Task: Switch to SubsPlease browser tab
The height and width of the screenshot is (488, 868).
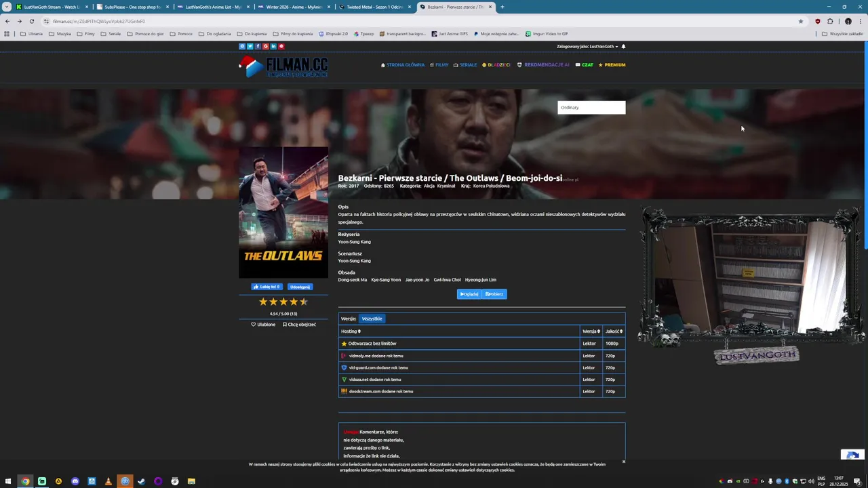Action: pos(131,7)
